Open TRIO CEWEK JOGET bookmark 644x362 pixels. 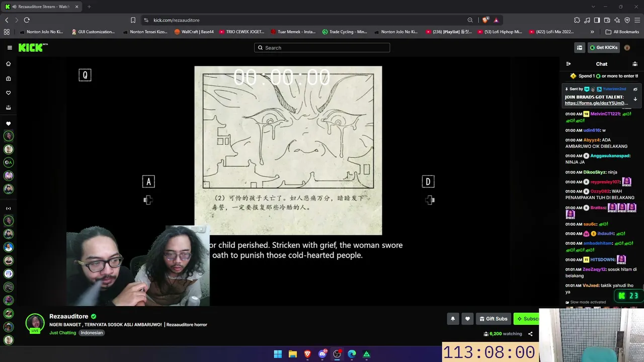click(x=242, y=32)
